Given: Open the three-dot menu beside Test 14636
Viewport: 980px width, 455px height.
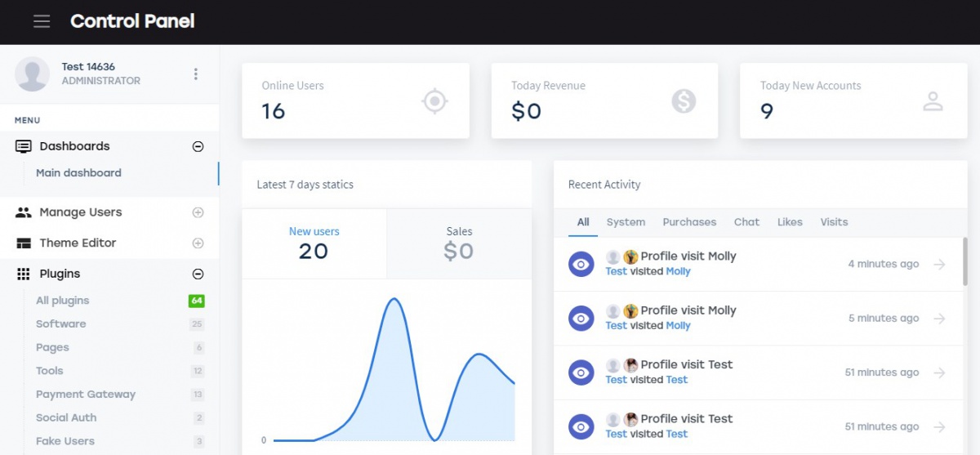Looking at the screenshot, I should (x=195, y=74).
